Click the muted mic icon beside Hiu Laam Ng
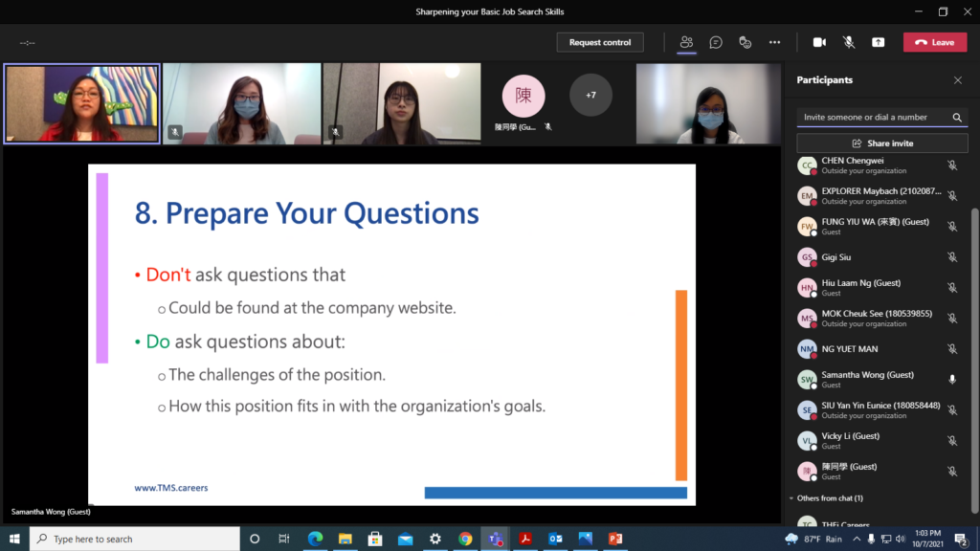The width and height of the screenshot is (980, 551). click(952, 288)
